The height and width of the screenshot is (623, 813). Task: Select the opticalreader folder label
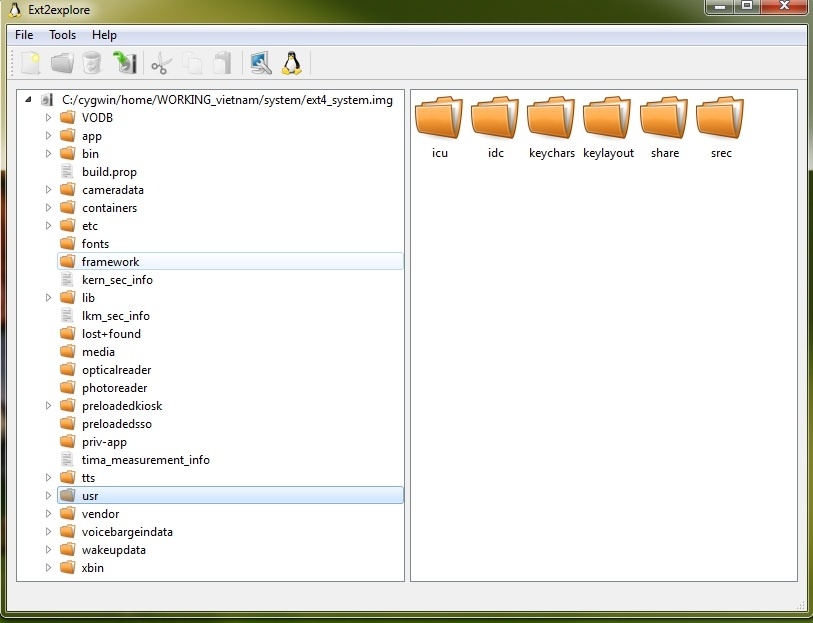(117, 370)
